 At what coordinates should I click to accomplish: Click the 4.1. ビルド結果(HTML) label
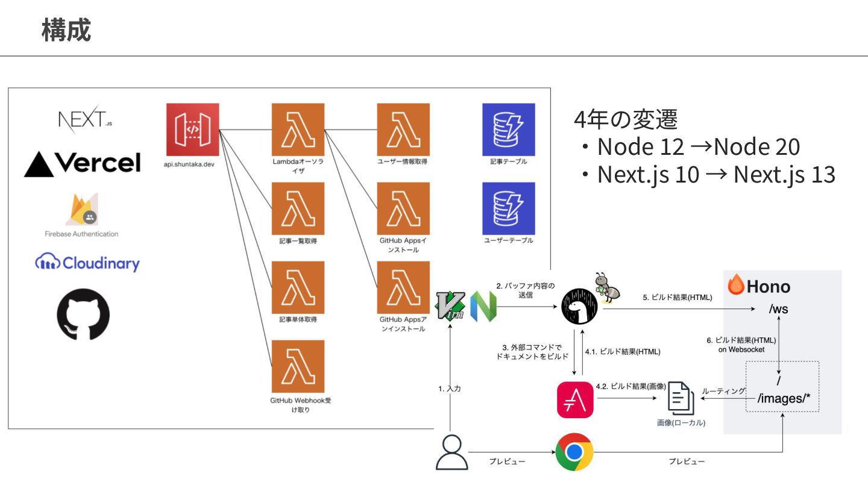623,352
